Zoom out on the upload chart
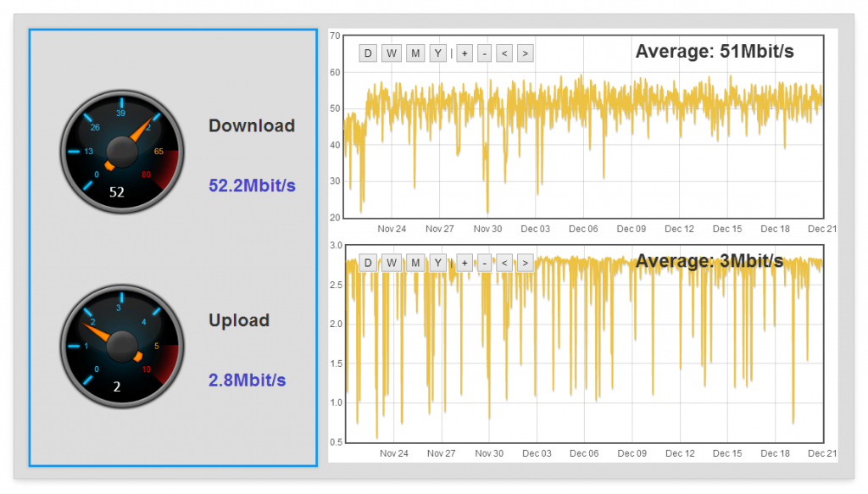The image size is (868, 494). point(483,263)
